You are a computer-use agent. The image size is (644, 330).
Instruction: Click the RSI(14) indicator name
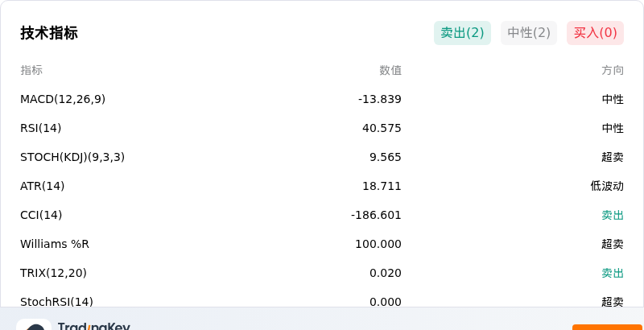click(41, 129)
